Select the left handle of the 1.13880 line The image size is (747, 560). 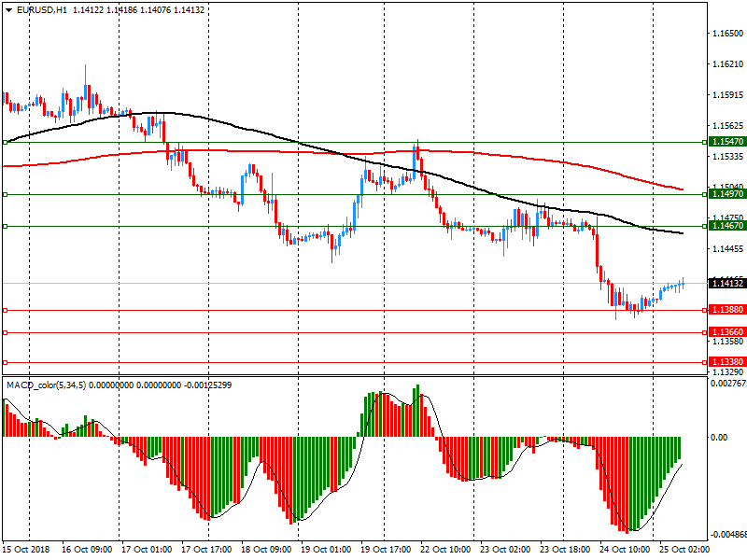[6, 310]
